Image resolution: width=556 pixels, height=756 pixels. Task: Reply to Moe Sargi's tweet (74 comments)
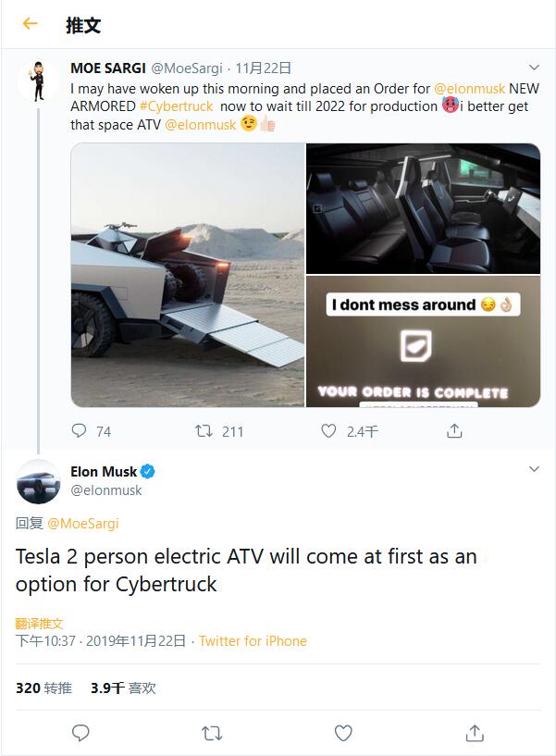[x=80, y=431]
